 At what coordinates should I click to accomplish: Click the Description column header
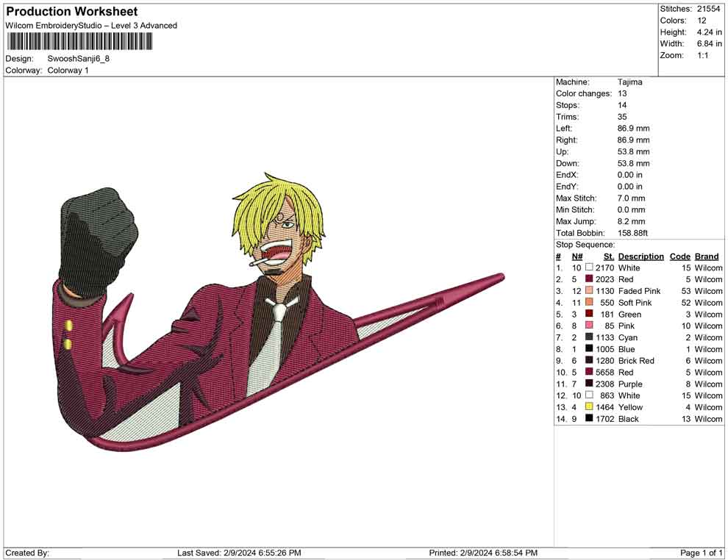[640, 256]
